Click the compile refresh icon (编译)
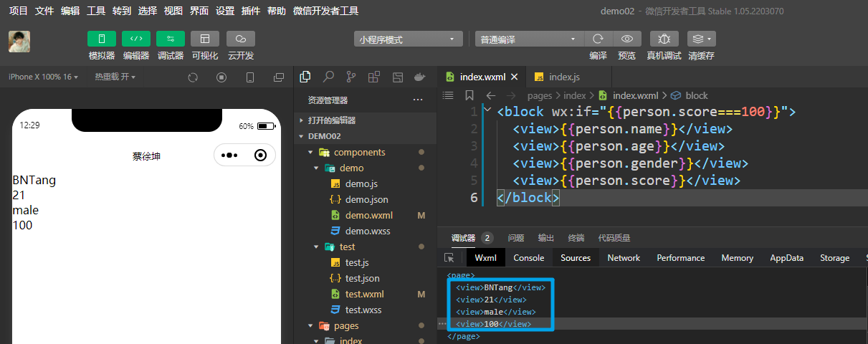Screen dimensions: 868x344 point(598,39)
